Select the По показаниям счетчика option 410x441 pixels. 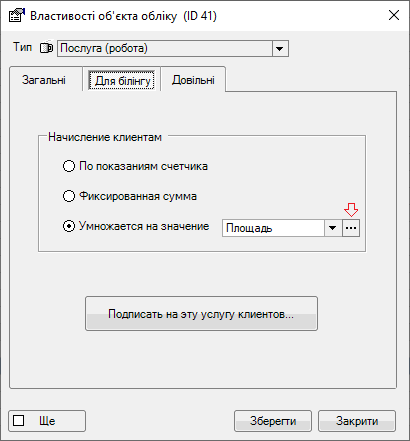pyautogui.click(x=69, y=166)
